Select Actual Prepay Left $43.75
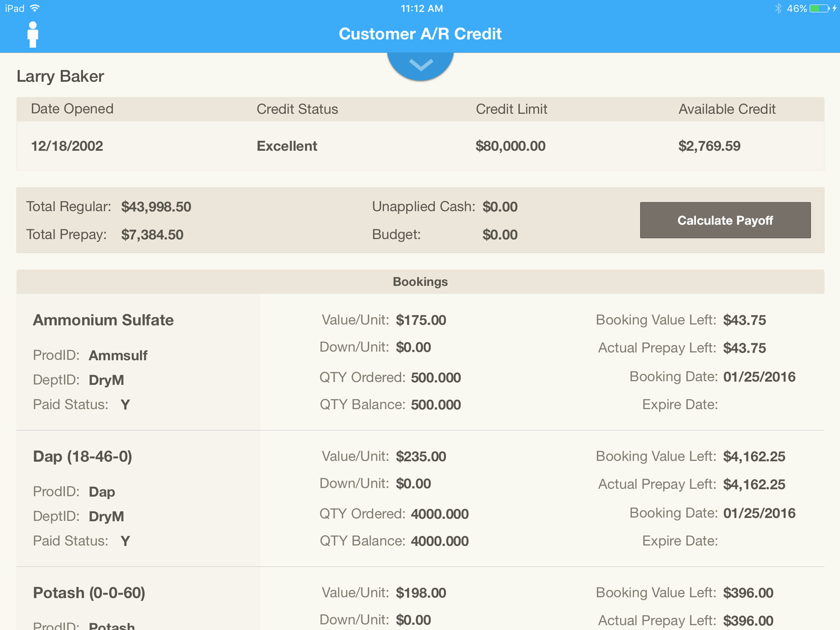The width and height of the screenshot is (840, 630). pos(744,349)
